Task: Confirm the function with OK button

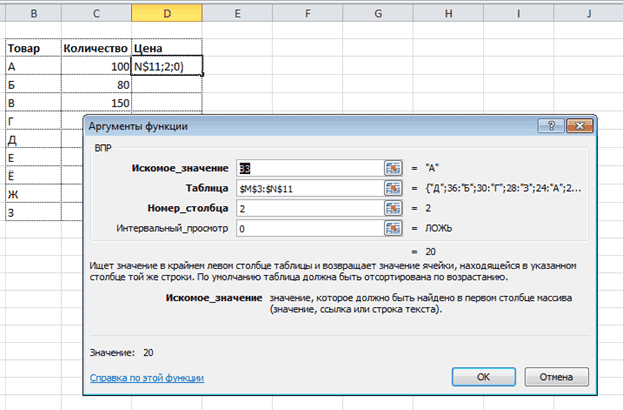Action: (482, 378)
